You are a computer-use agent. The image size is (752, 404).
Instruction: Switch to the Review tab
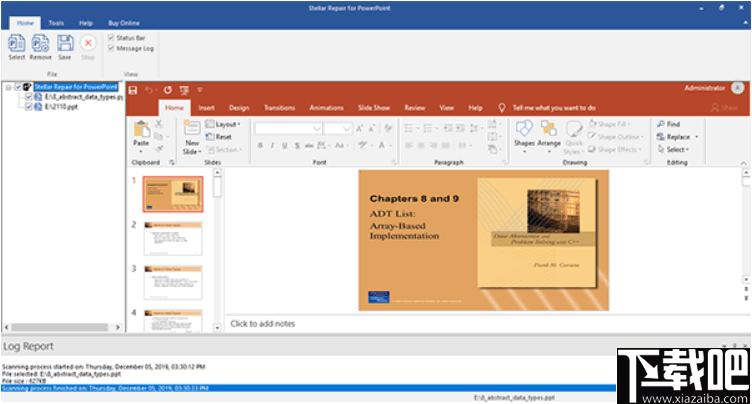tap(415, 108)
